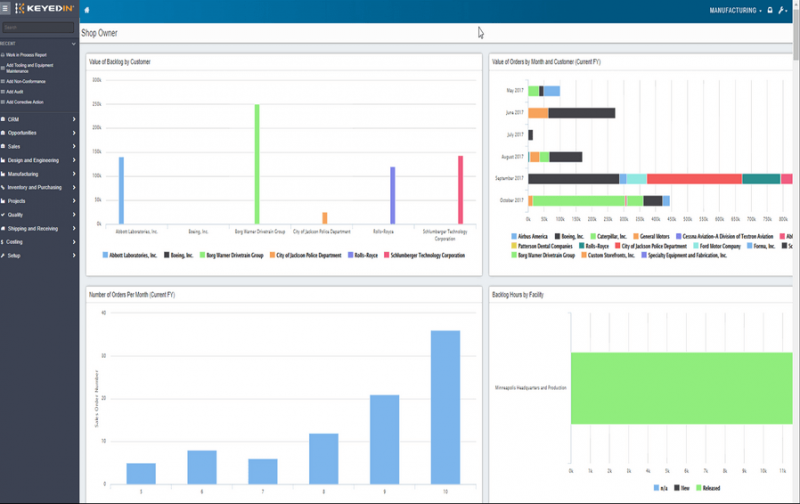Click the Manufacturing sidebar icon
The height and width of the screenshot is (504, 800).
(x=3, y=174)
